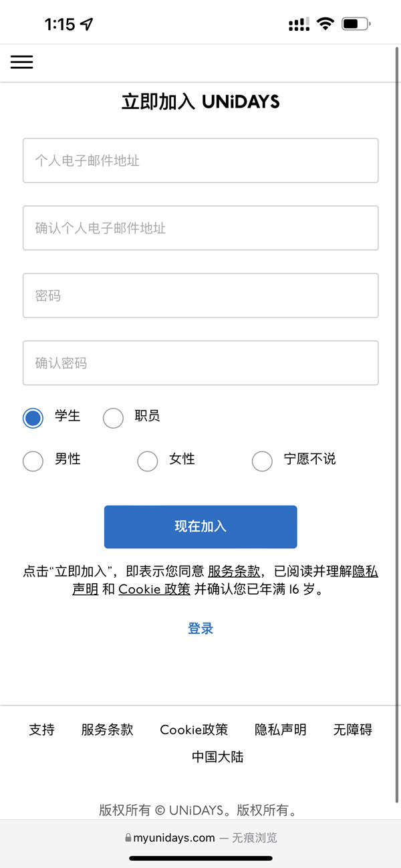Tap the 现在加入 button
This screenshot has width=401, height=868.
click(x=200, y=527)
